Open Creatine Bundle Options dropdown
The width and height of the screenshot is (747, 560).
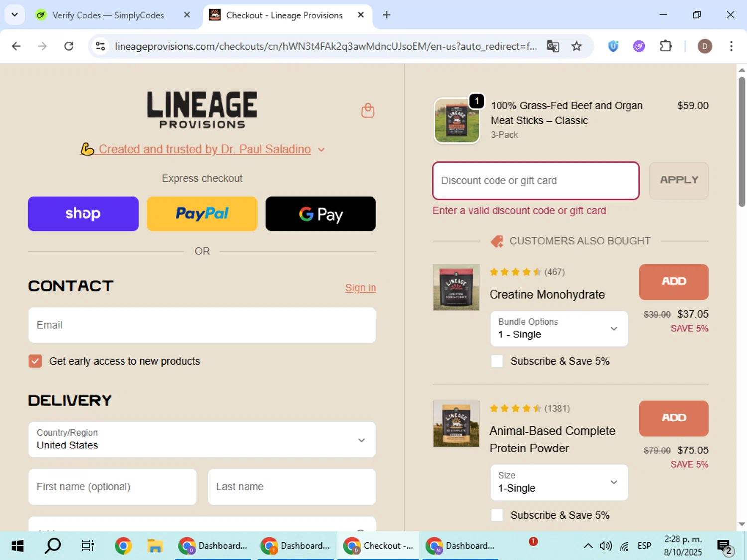tap(559, 329)
